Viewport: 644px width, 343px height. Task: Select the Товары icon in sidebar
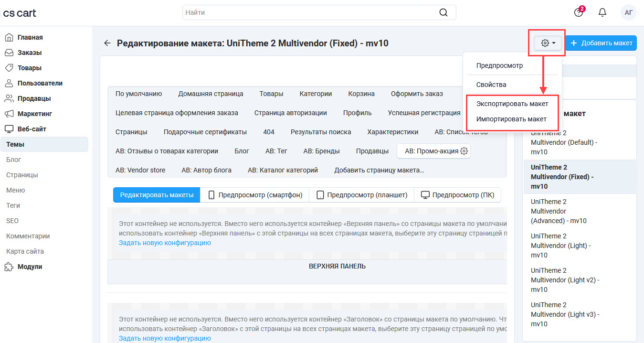[x=10, y=67]
